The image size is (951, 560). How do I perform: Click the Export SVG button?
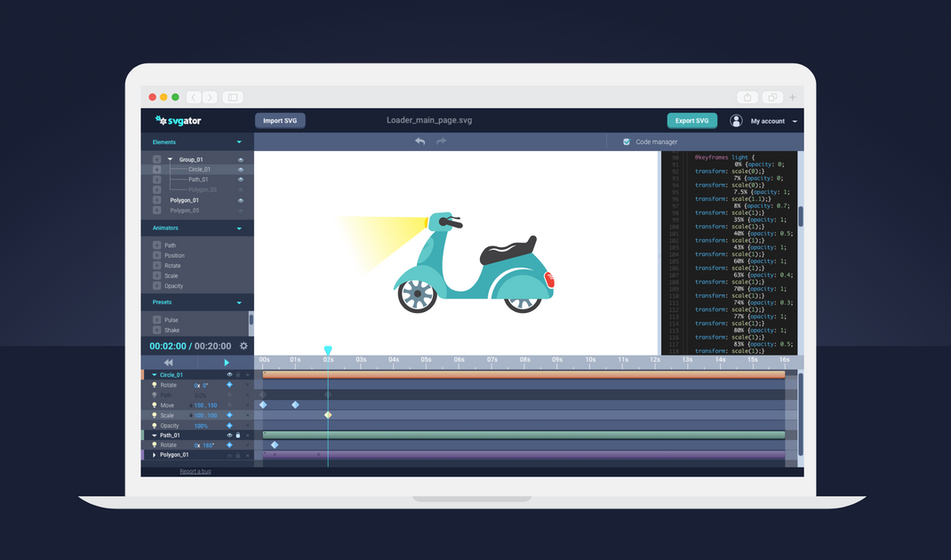pyautogui.click(x=691, y=120)
